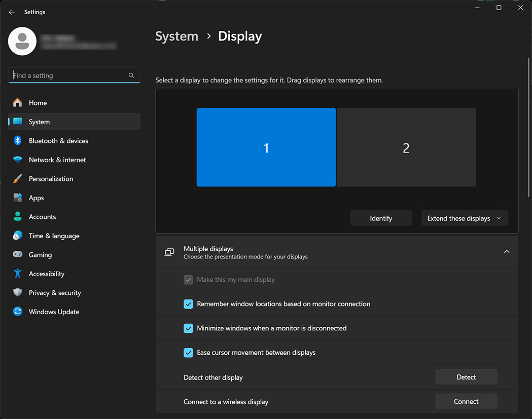The image size is (532, 419).
Task: Open Time & language settings
Action: 54,236
